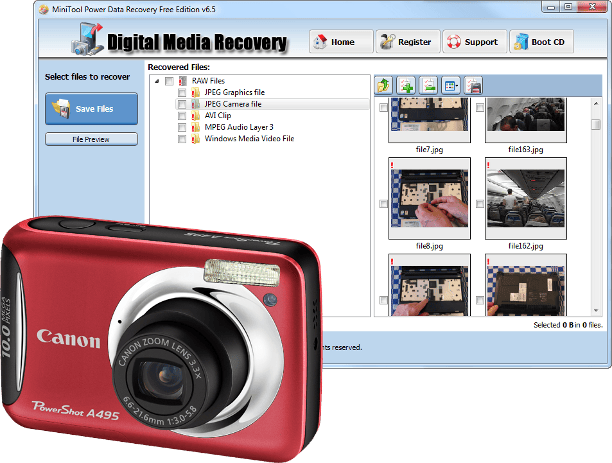
Task: Click the Boot CD button
Action: click(542, 41)
